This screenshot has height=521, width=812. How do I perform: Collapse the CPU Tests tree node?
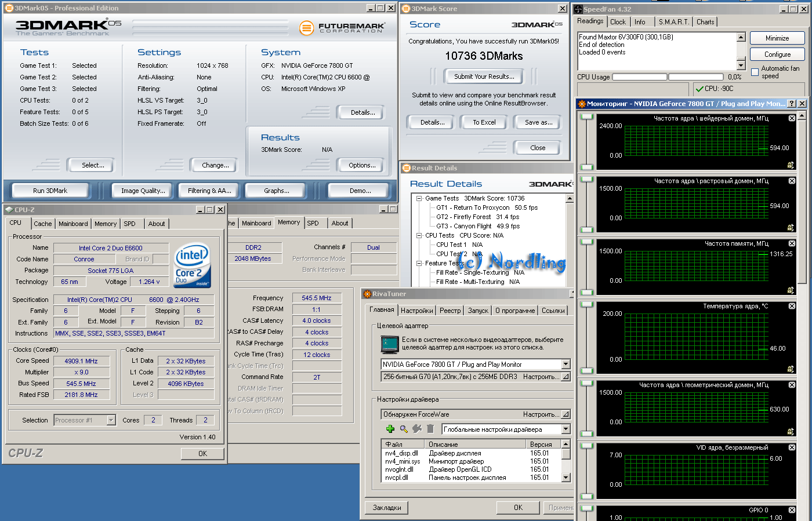click(419, 235)
